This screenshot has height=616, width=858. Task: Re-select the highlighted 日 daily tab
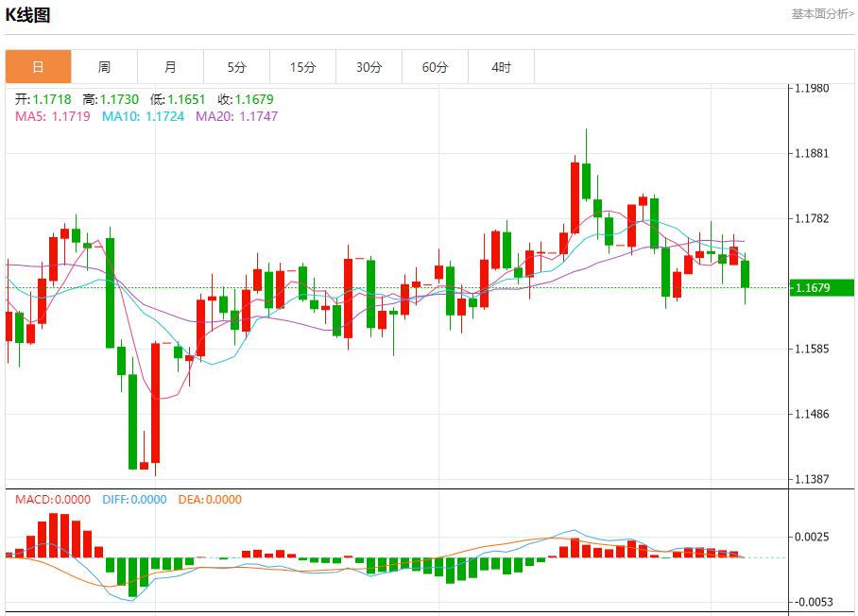[39, 66]
